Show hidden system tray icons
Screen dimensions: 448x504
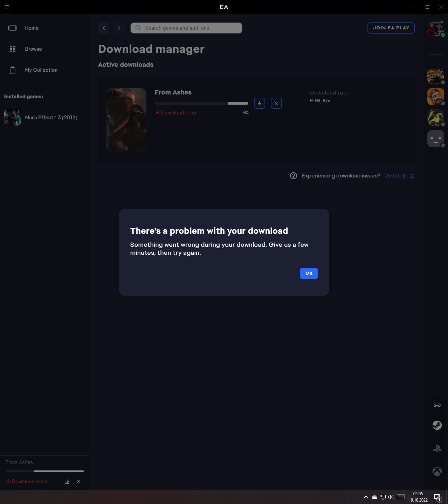click(x=366, y=497)
